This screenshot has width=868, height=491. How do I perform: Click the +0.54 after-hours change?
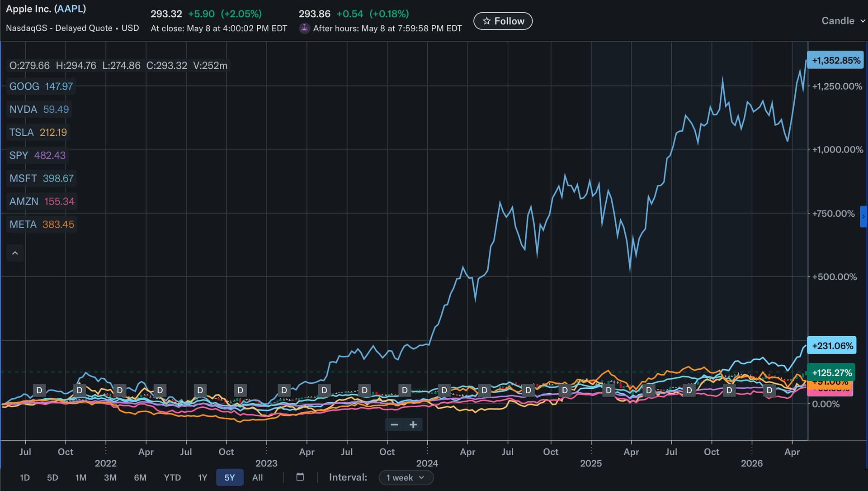pyautogui.click(x=350, y=14)
